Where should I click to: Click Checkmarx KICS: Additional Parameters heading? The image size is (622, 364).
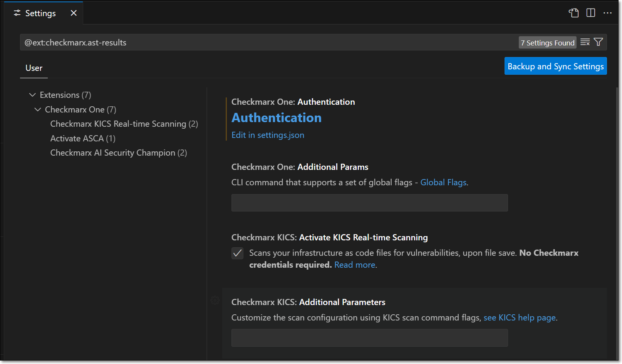tap(308, 302)
